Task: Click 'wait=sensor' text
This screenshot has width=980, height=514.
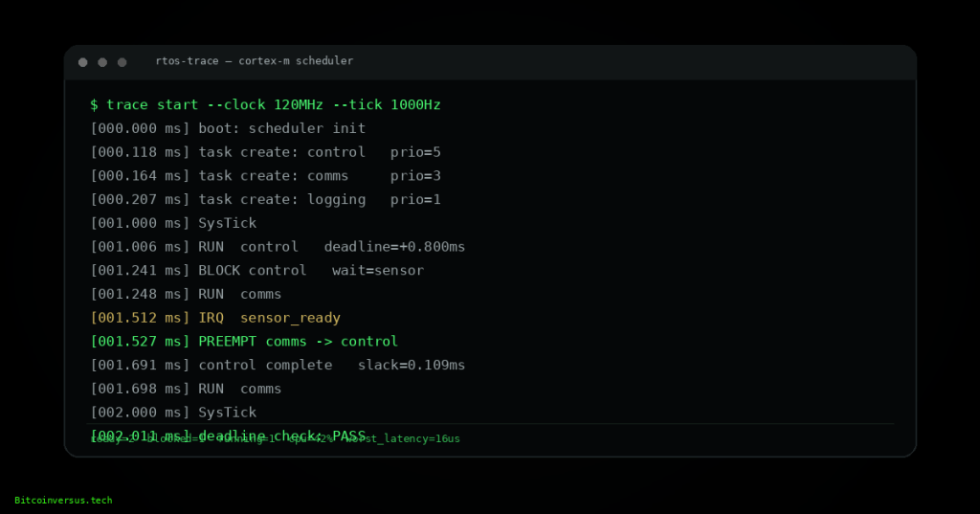Action: pyautogui.click(x=377, y=271)
